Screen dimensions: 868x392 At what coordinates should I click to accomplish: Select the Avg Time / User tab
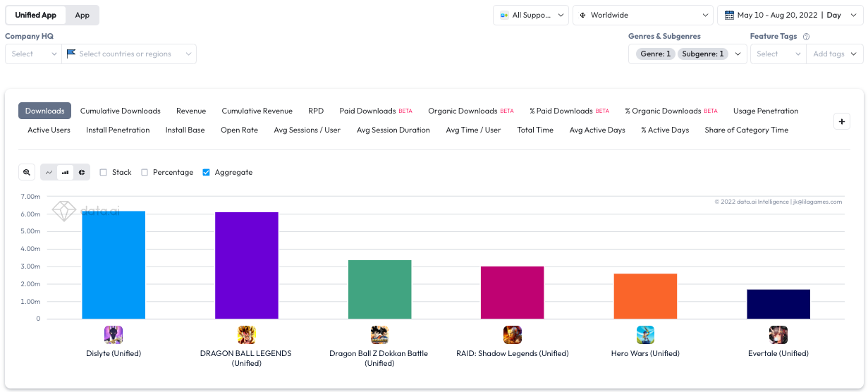[473, 130]
